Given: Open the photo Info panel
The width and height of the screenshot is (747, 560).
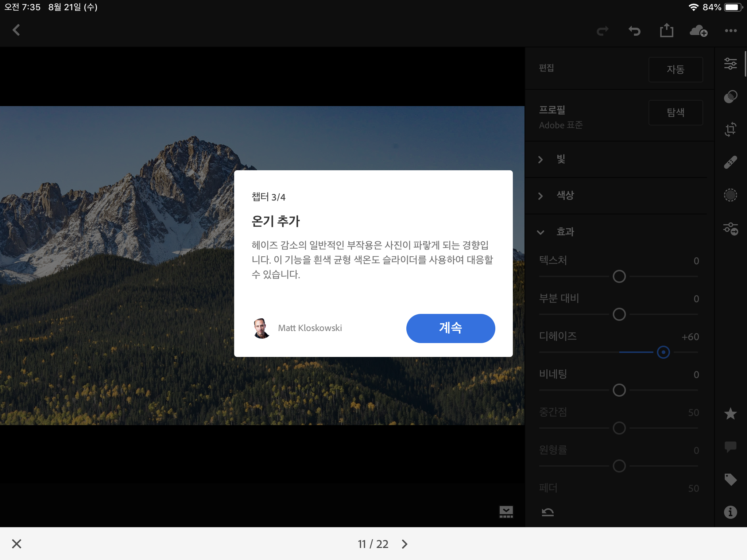Looking at the screenshot, I should pyautogui.click(x=731, y=512).
